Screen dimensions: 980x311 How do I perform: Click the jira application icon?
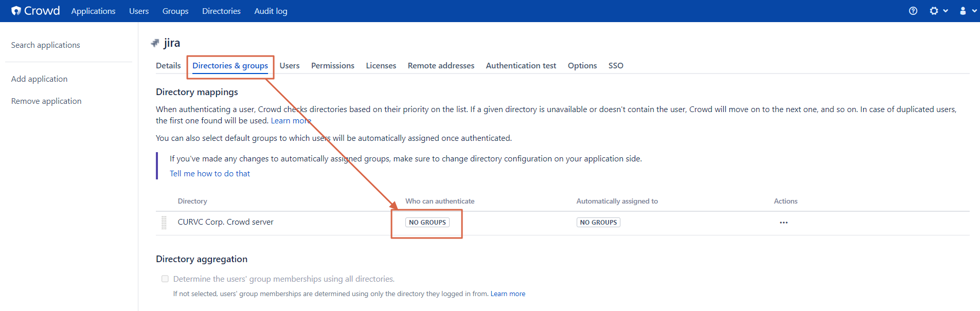pos(155,43)
